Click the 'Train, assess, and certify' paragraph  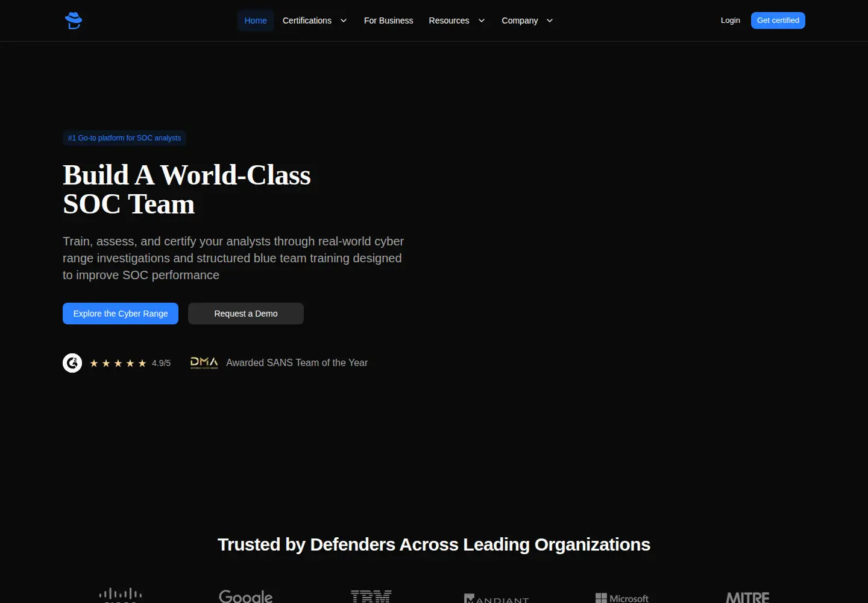(x=233, y=258)
